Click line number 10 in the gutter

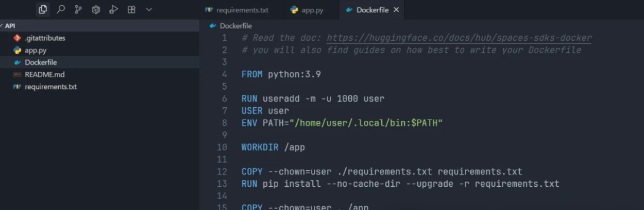pos(222,147)
